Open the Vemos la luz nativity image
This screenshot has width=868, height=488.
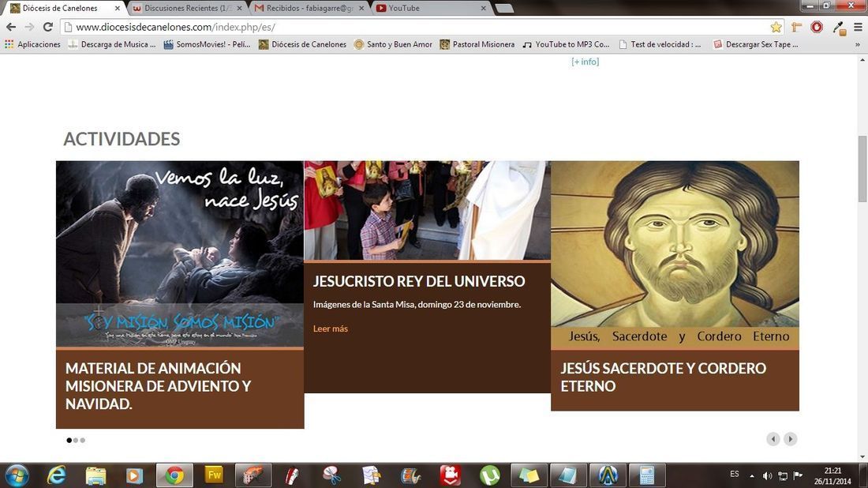pyautogui.click(x=180, y=253)
